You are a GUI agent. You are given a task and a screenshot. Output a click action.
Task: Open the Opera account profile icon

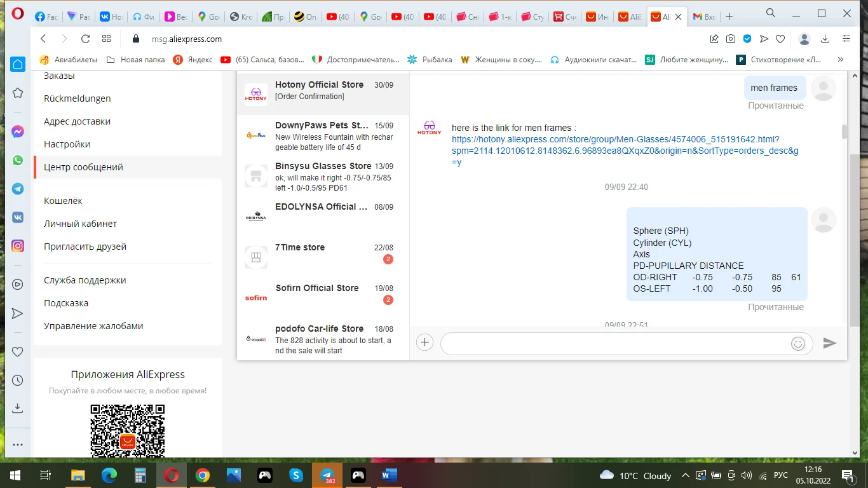(x=804, y=39)
